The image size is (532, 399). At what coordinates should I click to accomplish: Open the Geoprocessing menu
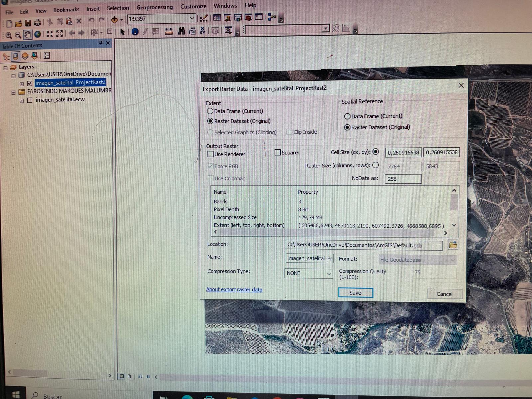click(x=155, y=7)
